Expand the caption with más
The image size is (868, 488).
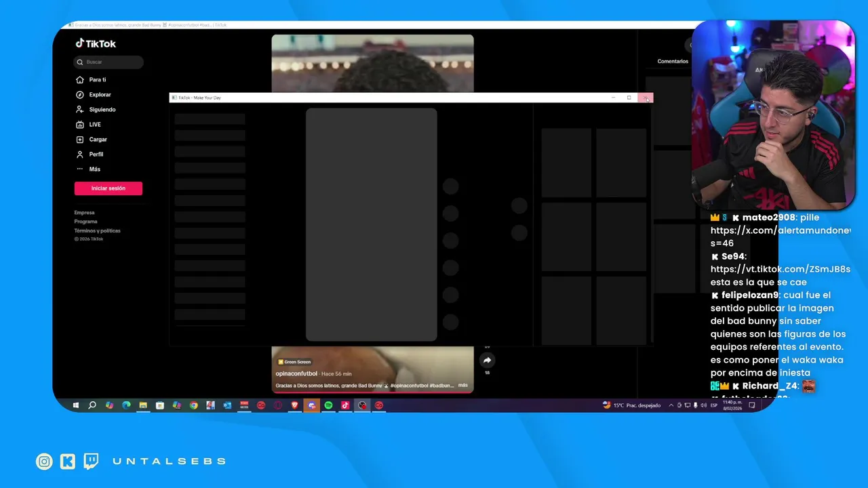(463, 385)
